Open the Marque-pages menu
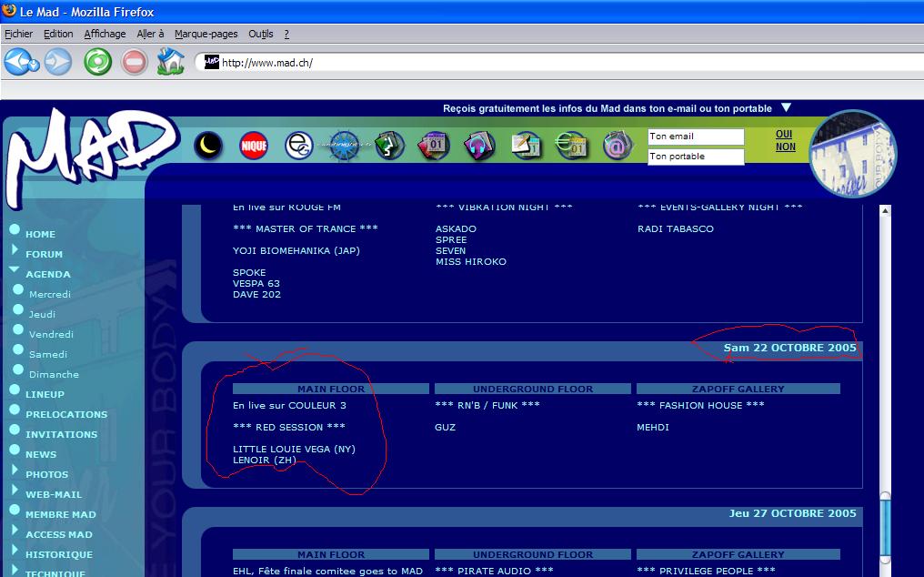The width and height of the screenshot is (924, 577). [x=206, y=34]
